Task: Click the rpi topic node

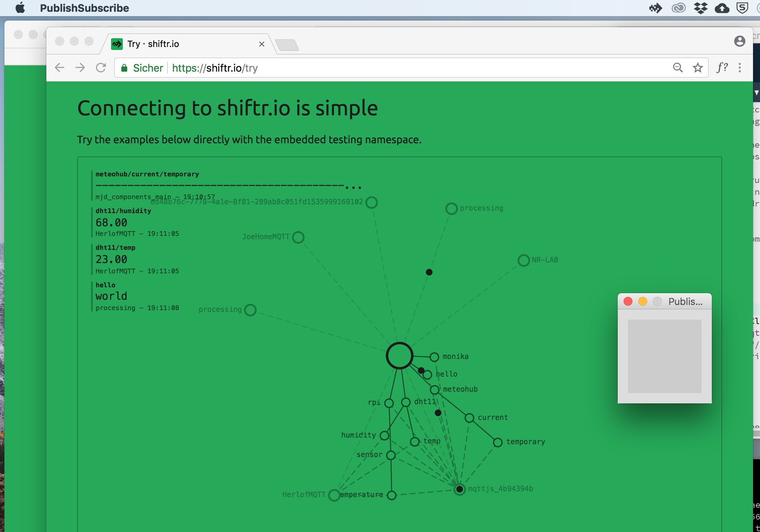Action: (x=389, y=403)
